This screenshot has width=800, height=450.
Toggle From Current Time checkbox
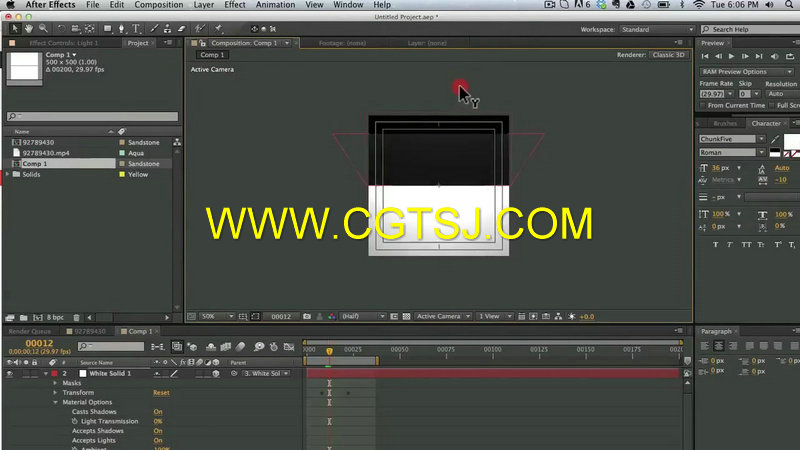click(x=703, y=105)
